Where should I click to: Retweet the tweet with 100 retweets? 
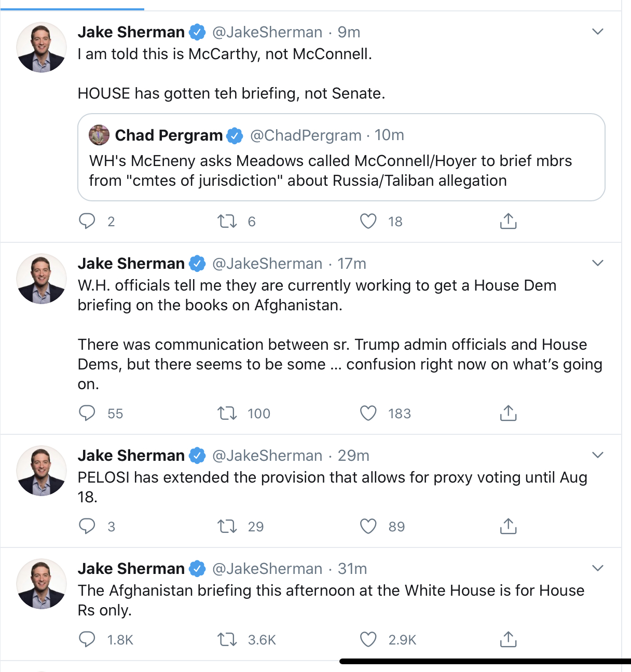[227, 414]
